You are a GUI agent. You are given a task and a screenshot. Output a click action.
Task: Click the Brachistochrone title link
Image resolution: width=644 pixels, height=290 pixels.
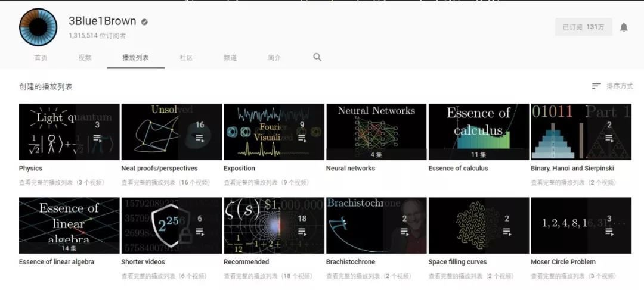click(x=351, y=261)
